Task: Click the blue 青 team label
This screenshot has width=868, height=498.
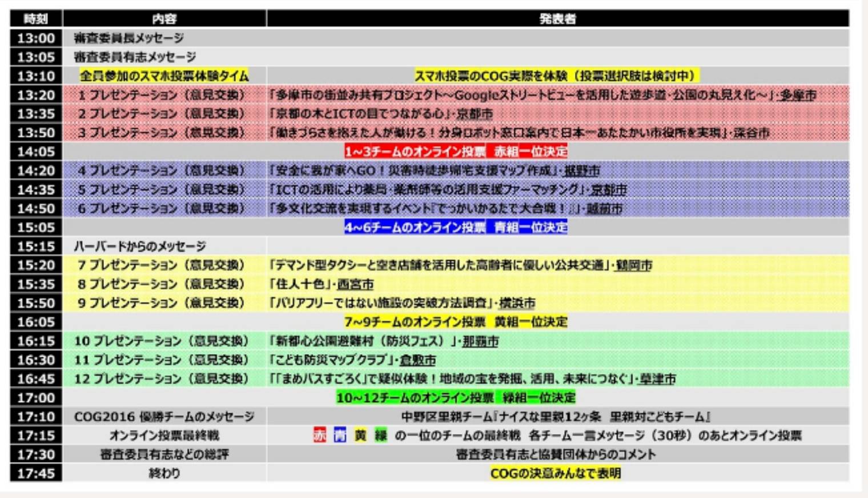Action: [x=340, y=436]
